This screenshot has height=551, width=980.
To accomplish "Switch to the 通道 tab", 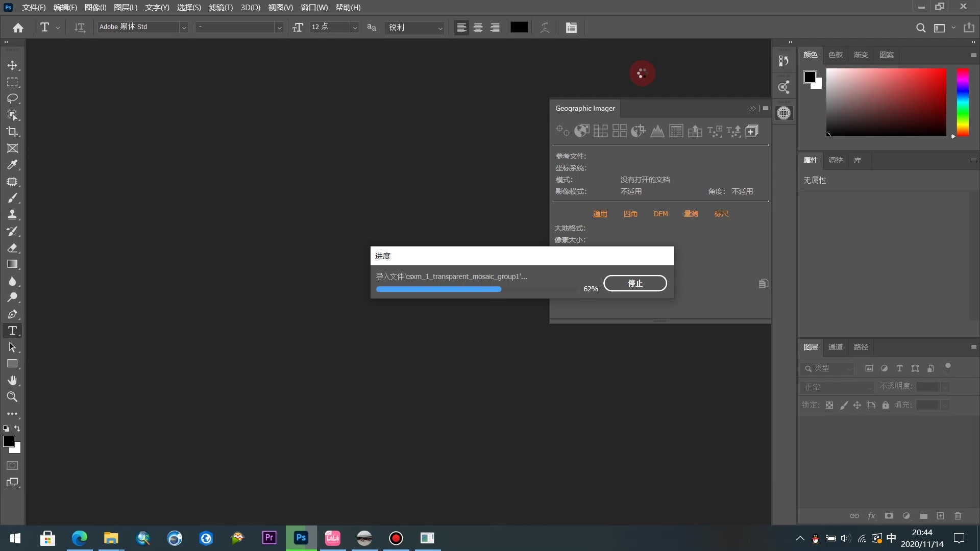I will coord(836,347).
